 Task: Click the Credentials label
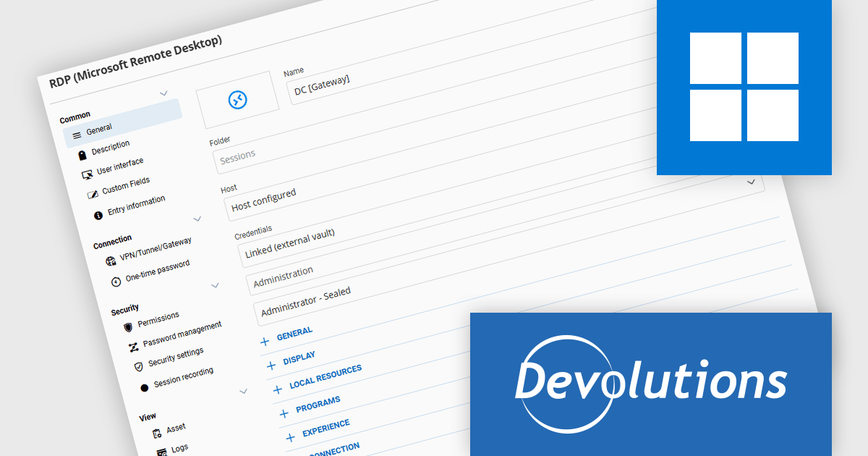pyautogui.click(x=253, y=232)
